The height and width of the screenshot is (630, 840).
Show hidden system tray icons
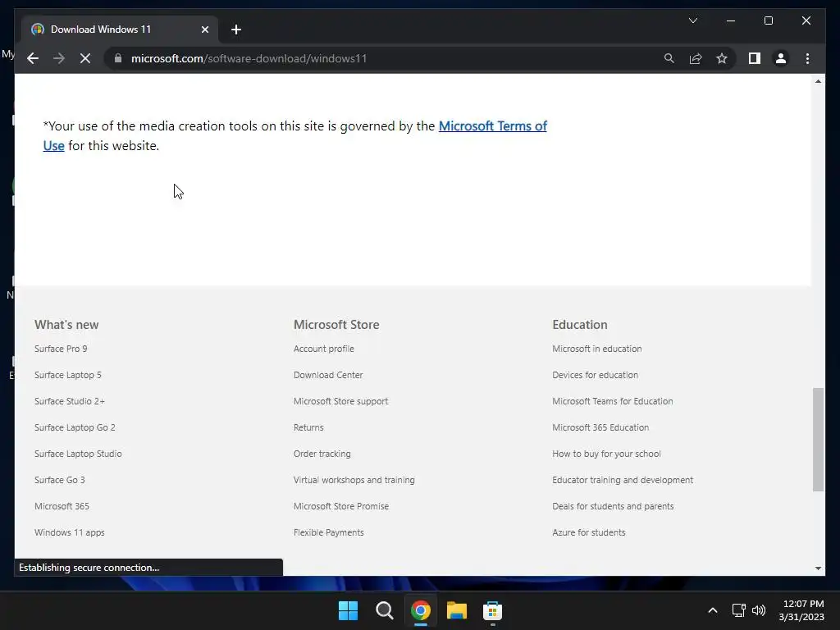point(713,610)
